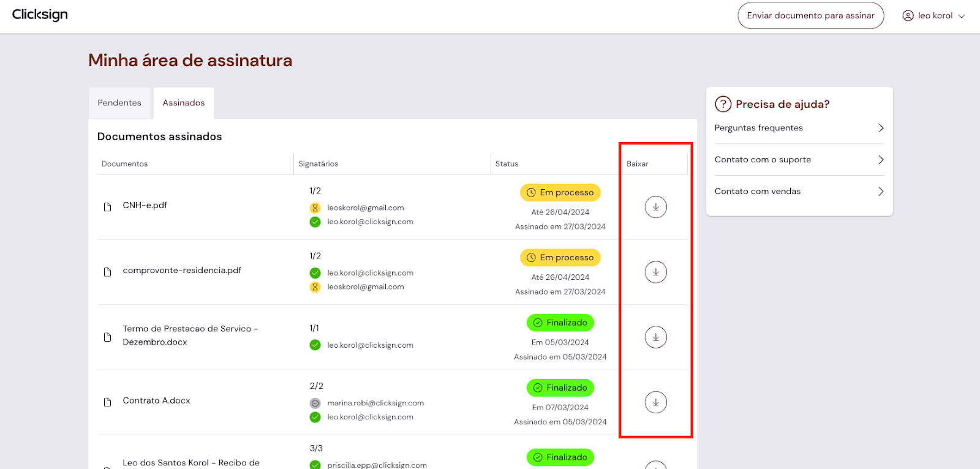Click 'Em 07/03/2024' date text

point(560,408)
